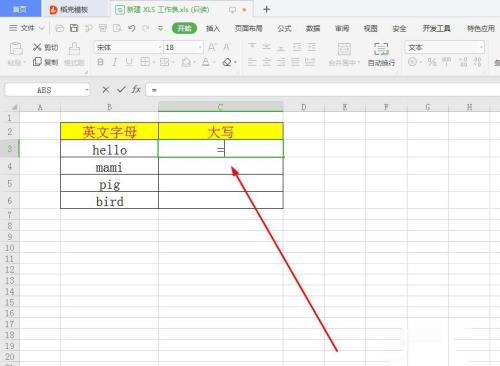Expand the font size 18 dropdown

coord(200,48)
